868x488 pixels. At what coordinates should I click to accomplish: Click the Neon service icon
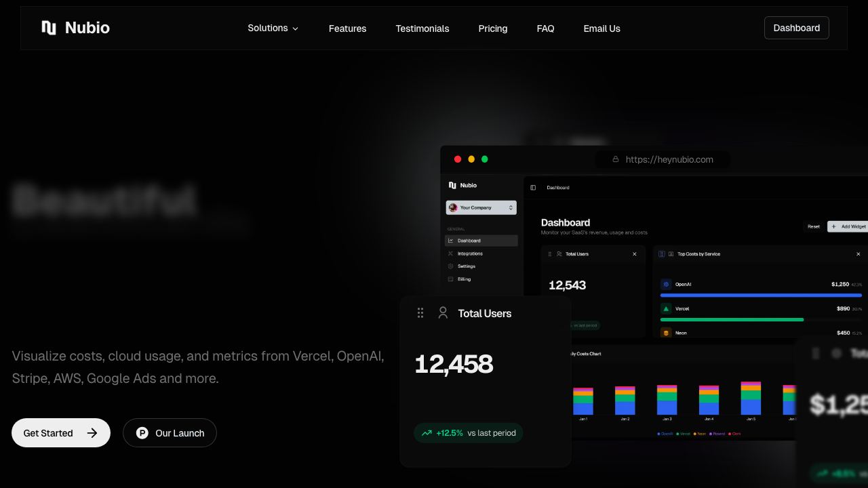point(666,333)
